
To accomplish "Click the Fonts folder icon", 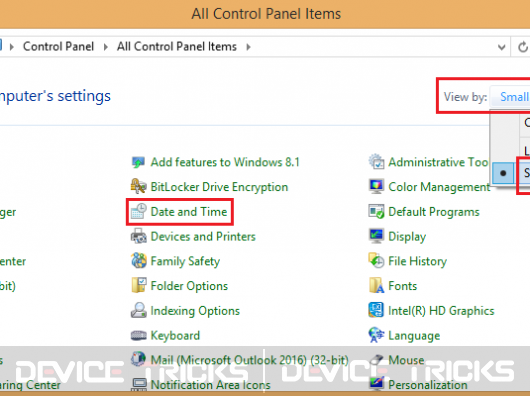I will [376, 286].
